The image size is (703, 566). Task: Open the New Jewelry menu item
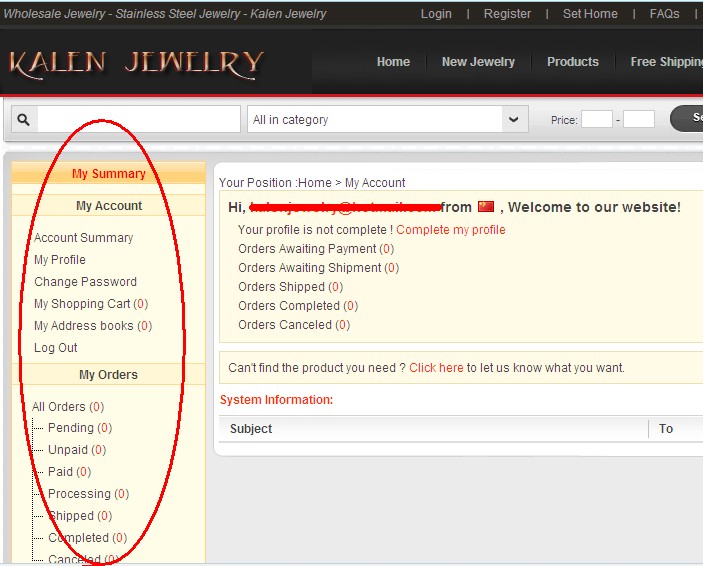478,61
